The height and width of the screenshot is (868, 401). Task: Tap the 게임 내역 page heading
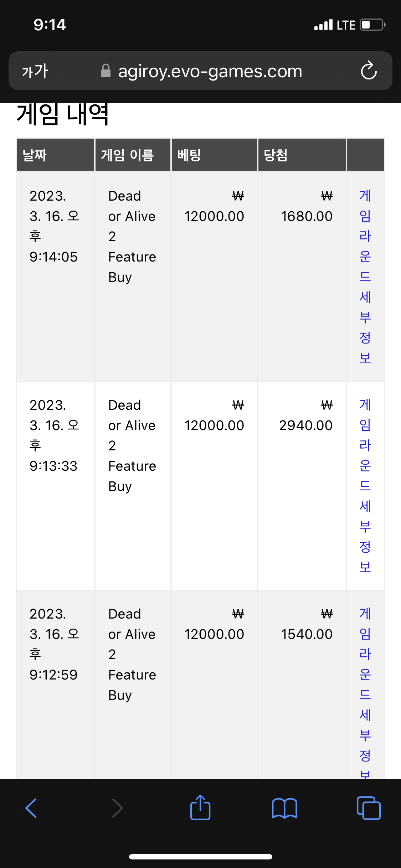63,114
